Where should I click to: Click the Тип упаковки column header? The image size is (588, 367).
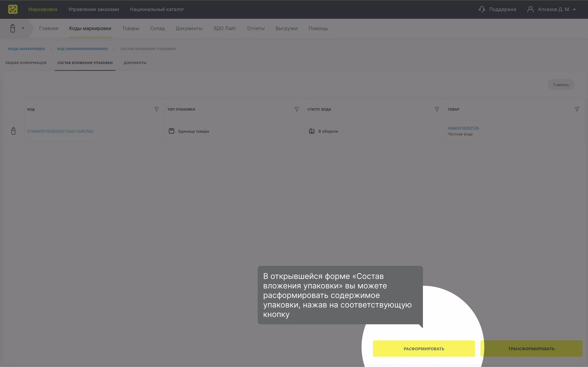click(181, 109)
